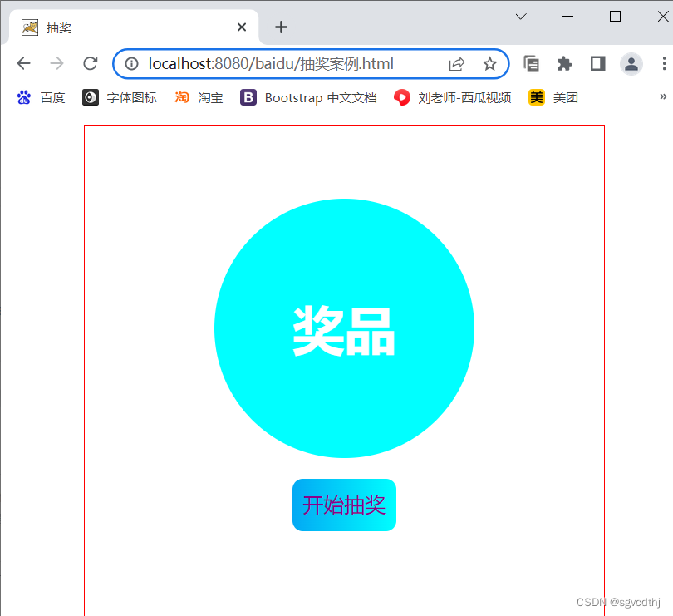Open the 淘宝 bookmark
This screenshot has height=616, width=673.
click(x=199, y=98)
